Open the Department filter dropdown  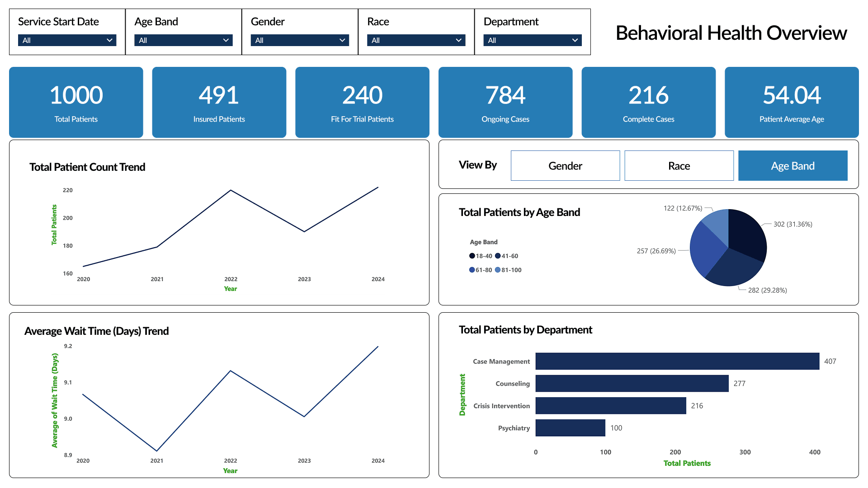pyautogui.click(x=532, y=40)
